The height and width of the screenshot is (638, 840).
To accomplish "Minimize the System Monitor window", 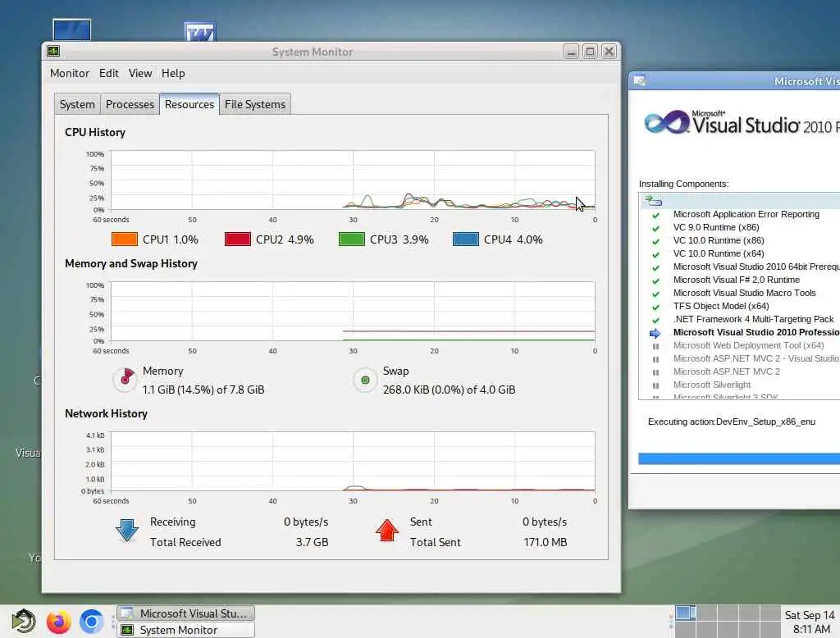I will tap(571, 52).
